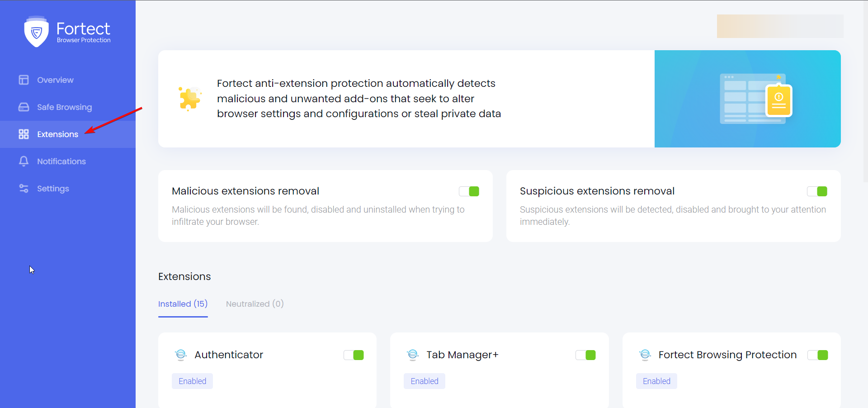Viewport: 868px width, 408px height.
Task: Switch off Fortect Browsing Protection toggle
Action: [x=817, y=355]
